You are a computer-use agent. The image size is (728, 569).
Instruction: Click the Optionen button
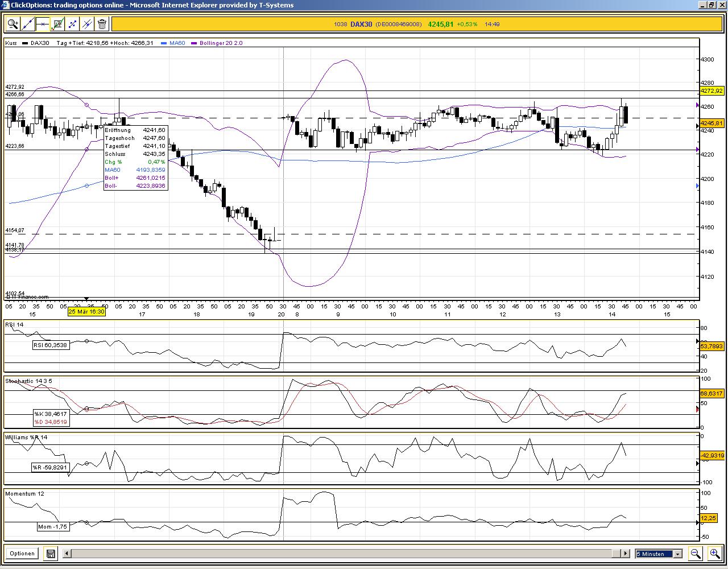click(x=22, y=553)
